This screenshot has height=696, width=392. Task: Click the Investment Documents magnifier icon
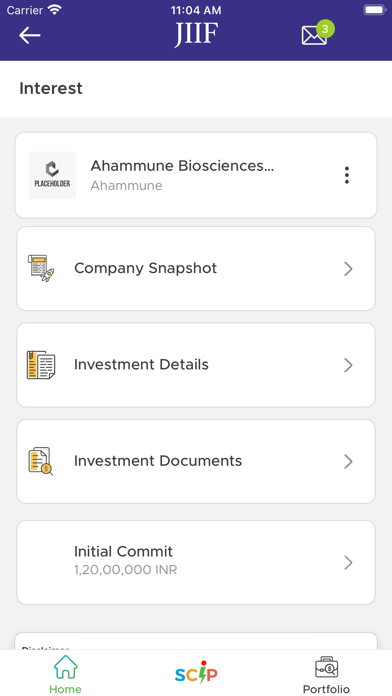tap(41, 461)
